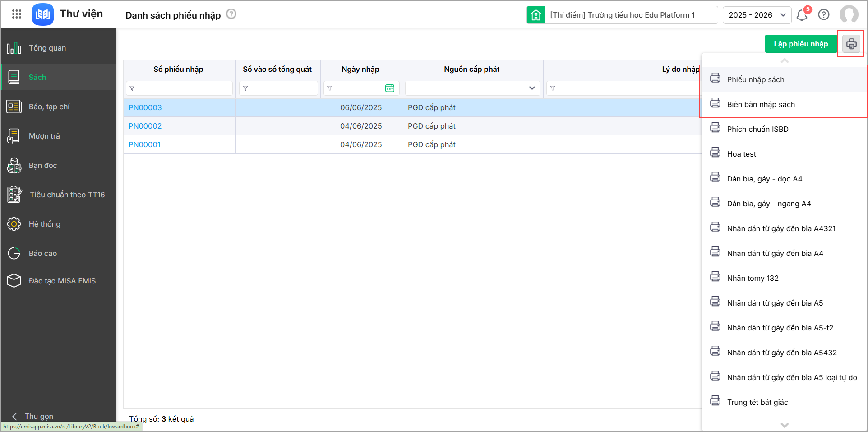
Task: Select the 06/06/2025 date cell
Action: [x=361, y=107]
